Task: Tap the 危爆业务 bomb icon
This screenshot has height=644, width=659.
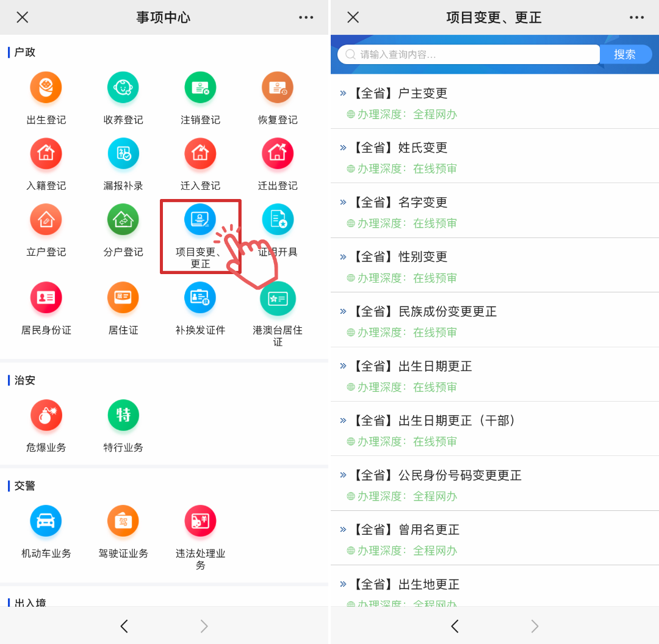Action: click(x=46, y=416)
